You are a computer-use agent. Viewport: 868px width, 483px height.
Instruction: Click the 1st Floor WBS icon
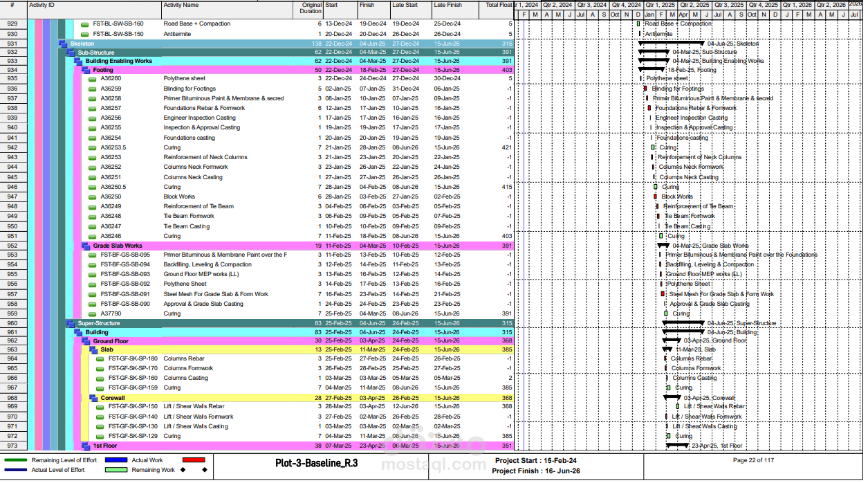pos(86,446)
